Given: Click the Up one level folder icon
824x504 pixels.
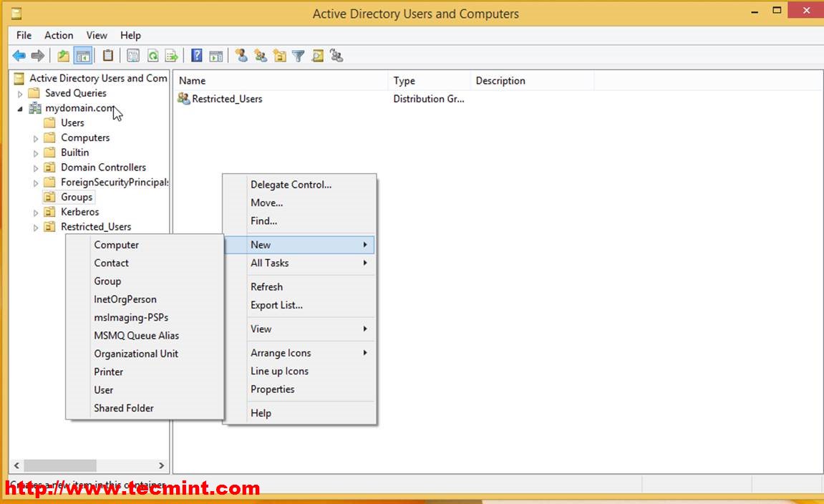Looking at the screenshot, I should tap(64, 56).
